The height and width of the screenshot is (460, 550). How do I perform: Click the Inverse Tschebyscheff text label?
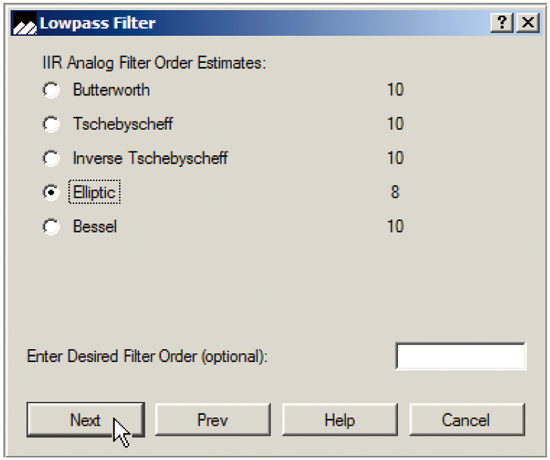(x=150, y=158)
